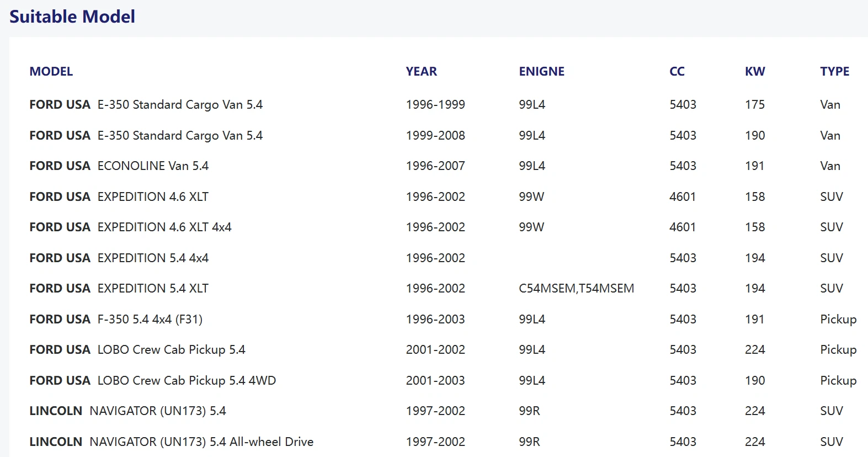Click the TYPE column header
This screenshot has height=457, width=868.
(x=835, y=71)
